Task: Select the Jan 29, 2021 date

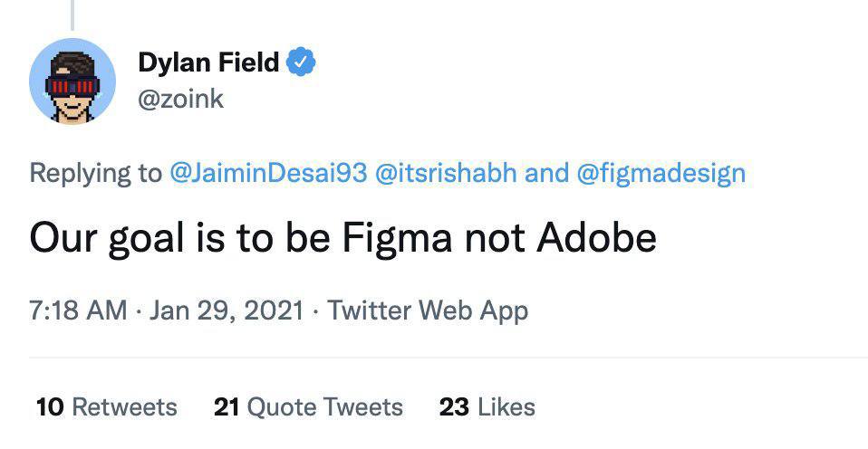Action: (x=227, y=310)
